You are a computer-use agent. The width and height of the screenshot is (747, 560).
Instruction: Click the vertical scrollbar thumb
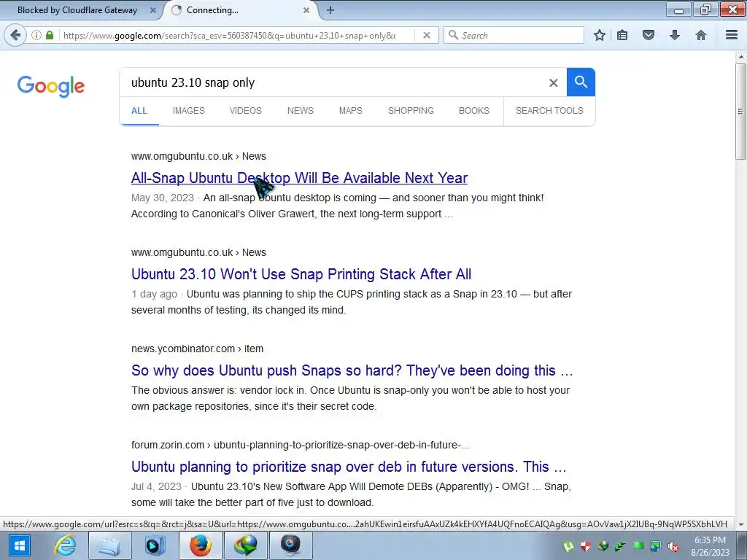tap(741, 111)
